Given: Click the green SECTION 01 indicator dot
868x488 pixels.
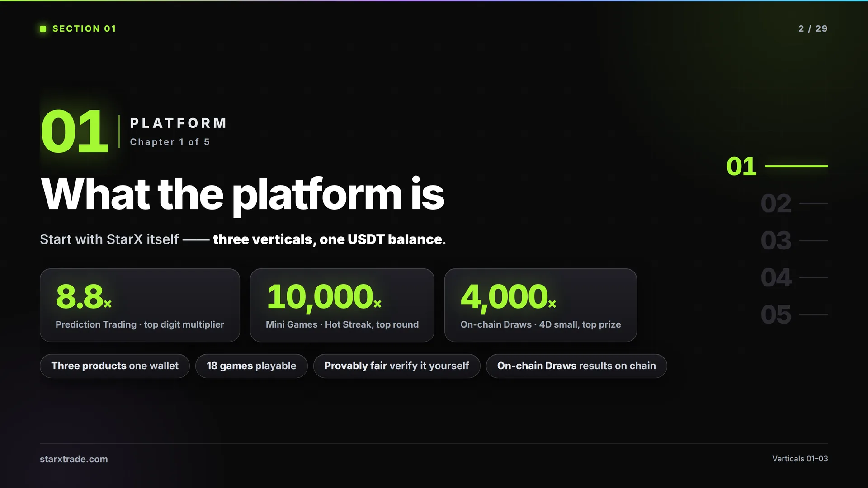Looking at the screenshot, I should [x=43, y=29].
